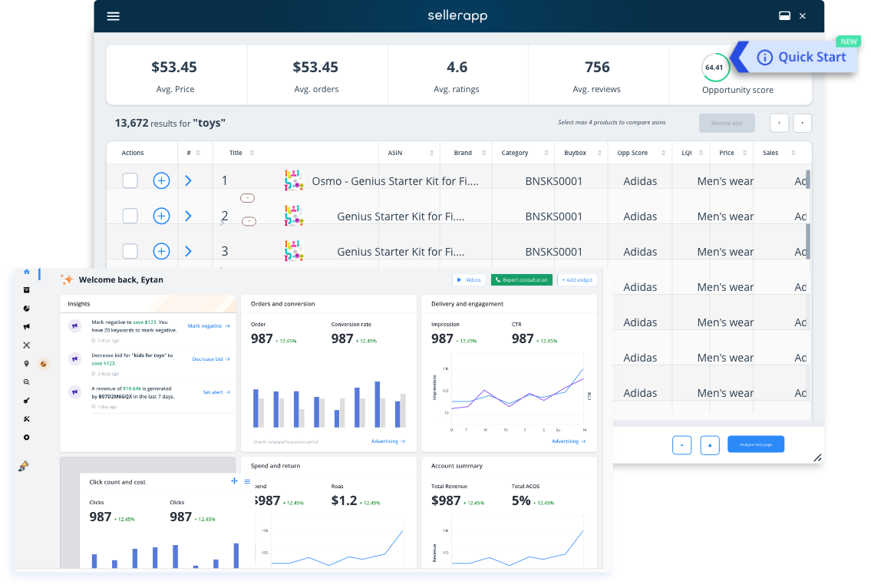Click the pie chart icon in the sidebar

pyautogui.click(x=27, y=309)
